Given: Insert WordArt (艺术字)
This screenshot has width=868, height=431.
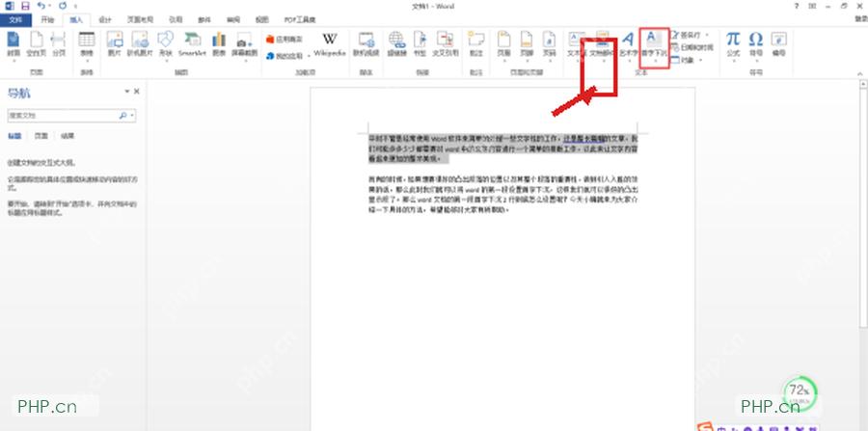Looking at the screenshot, I should point(627,44).
